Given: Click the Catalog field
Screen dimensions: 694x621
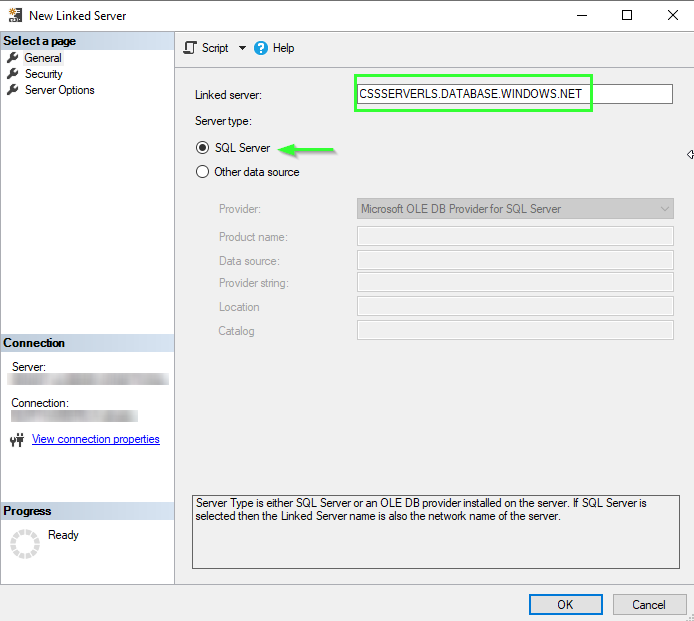Looking at the screenshot, I should pos(515,330).
